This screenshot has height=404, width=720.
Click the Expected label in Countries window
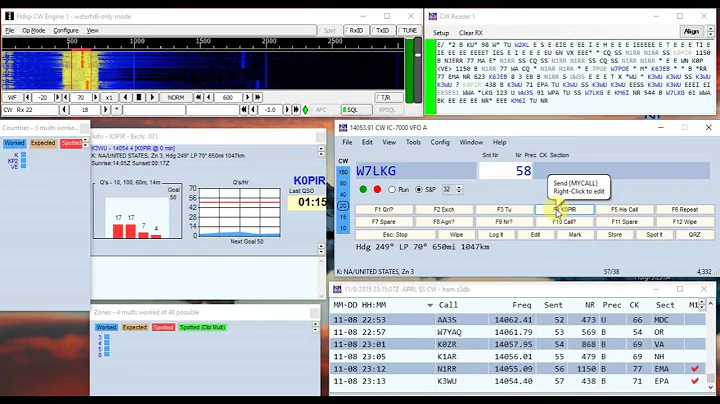point(43,143)
